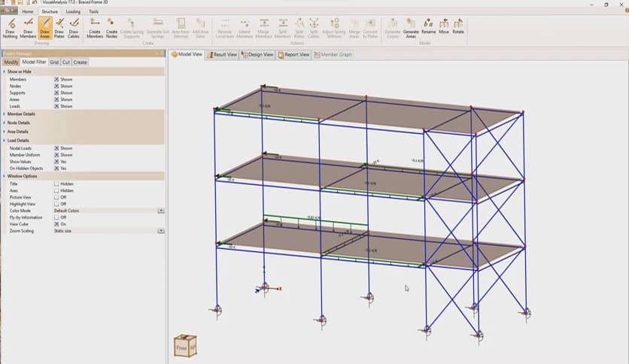Click the Rotate model tool icon
Viewport: 629px width, 364px height.
[x=458, y=26]
